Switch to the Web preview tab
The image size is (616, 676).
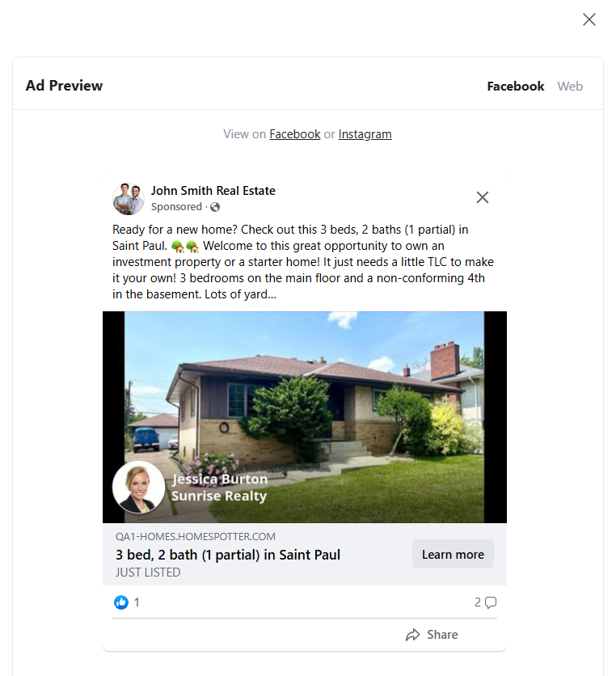click(x=570, y=86)
